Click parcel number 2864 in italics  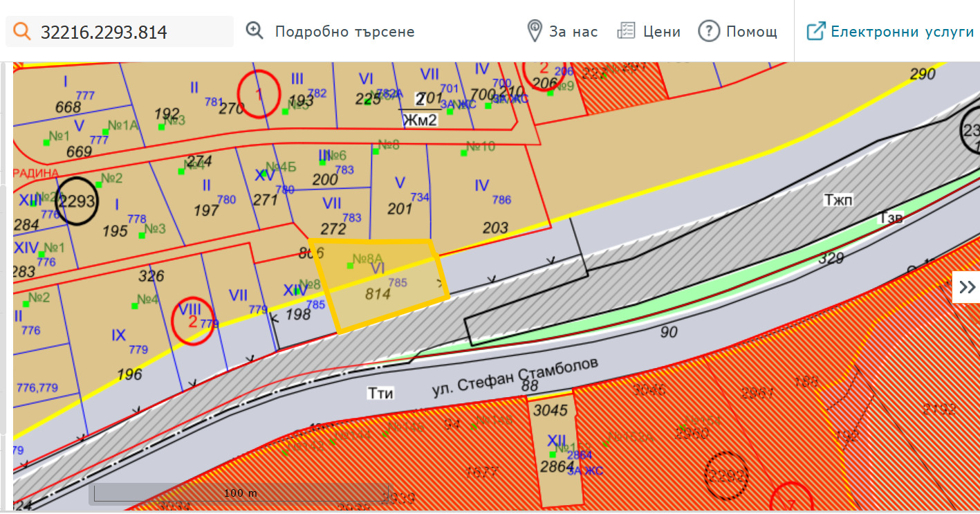point(557,466)
